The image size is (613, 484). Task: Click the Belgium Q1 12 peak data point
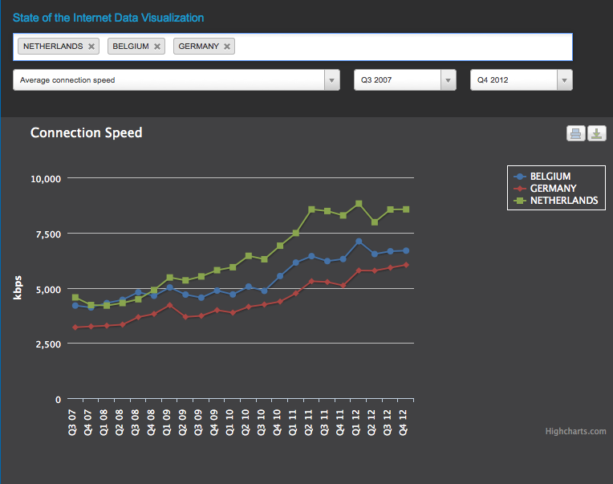(x=358, y=241)
